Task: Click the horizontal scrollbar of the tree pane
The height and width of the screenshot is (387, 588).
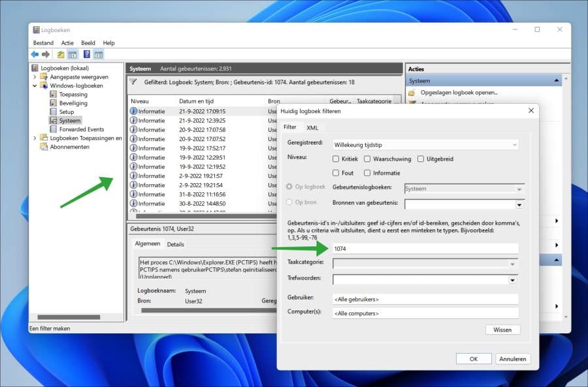Action: tap(69, 317)
